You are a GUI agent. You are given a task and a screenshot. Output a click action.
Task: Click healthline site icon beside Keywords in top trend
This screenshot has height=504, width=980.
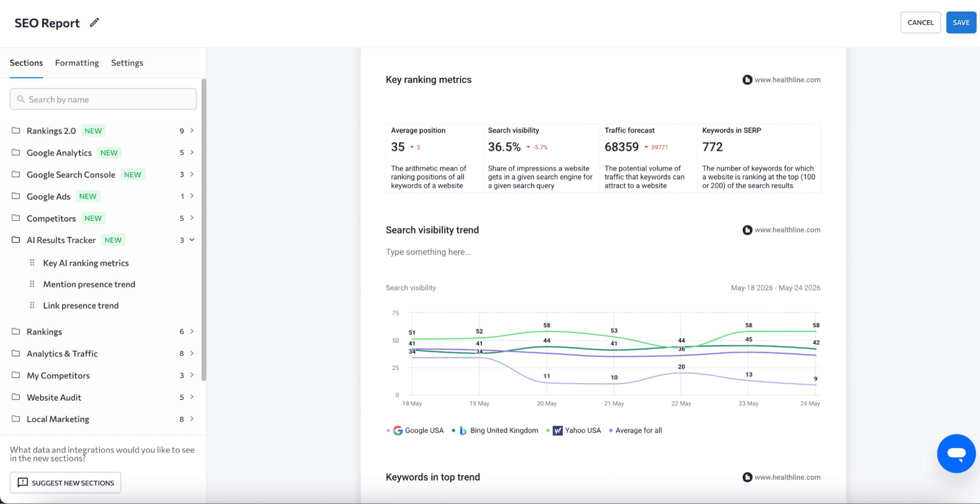[747, 477]
